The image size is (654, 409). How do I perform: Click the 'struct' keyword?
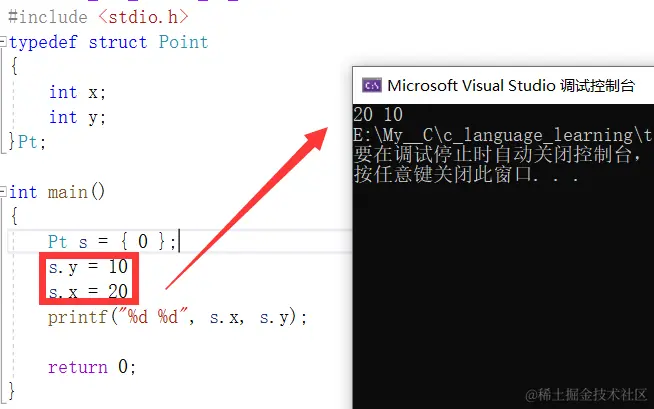tap(118, 42)
